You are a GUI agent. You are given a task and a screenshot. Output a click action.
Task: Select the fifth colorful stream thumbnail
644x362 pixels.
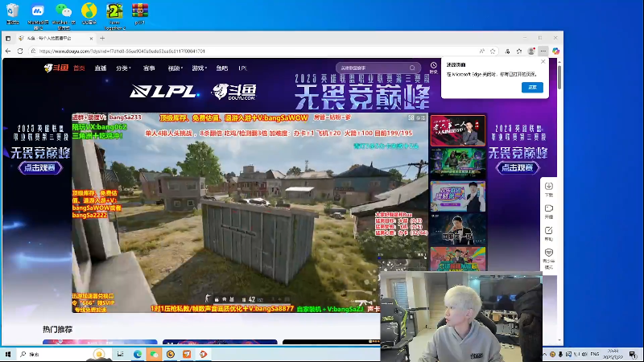click(457, 258)
